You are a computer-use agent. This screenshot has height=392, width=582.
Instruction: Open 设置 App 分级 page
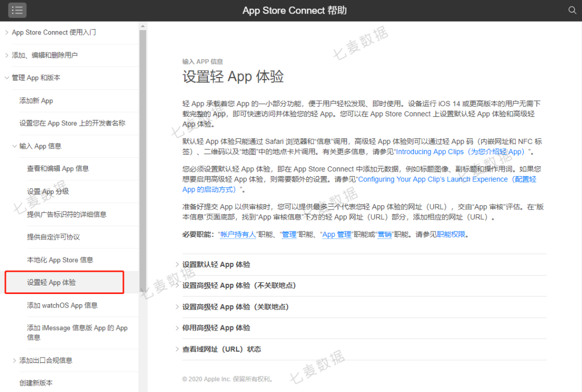(x=48, y=192)
